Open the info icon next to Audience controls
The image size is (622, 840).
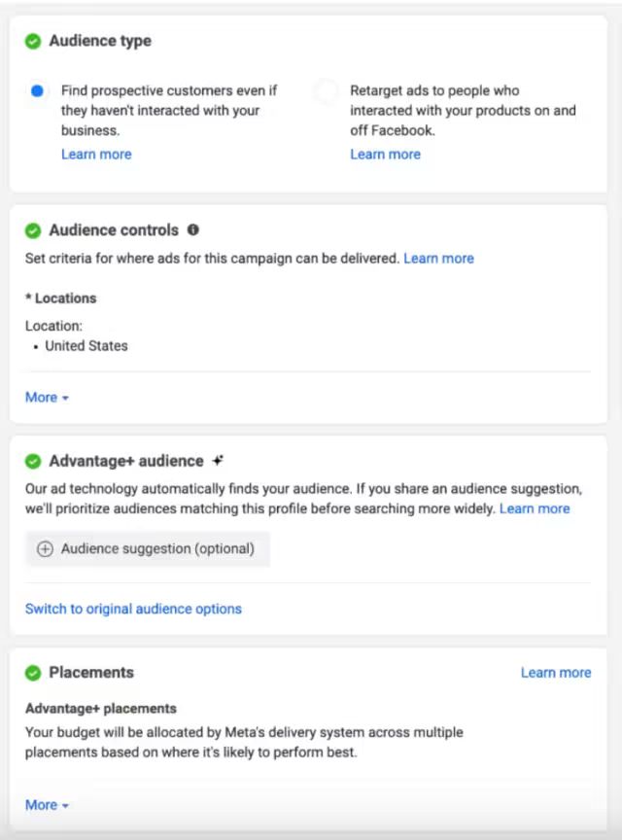pyautogui.click(x=192, y=229)
